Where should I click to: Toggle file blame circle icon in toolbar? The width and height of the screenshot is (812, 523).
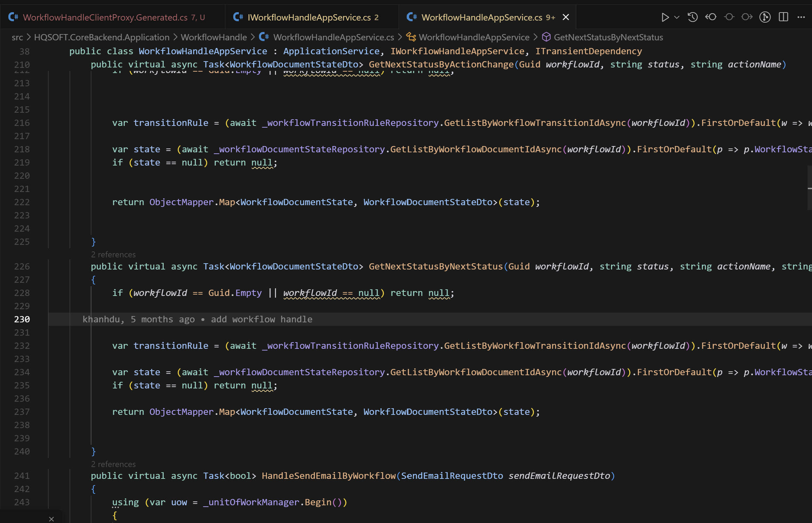click(x=729, y=17)
